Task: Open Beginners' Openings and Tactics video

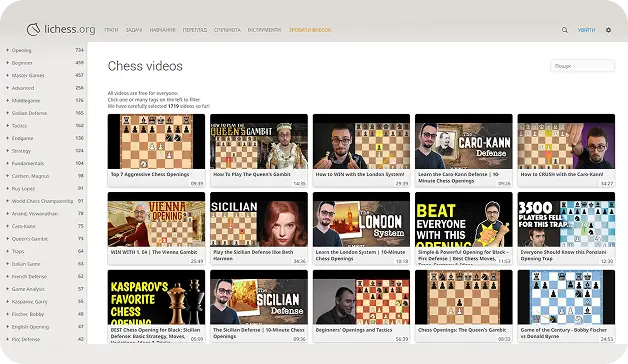Action: coord(361,306)
